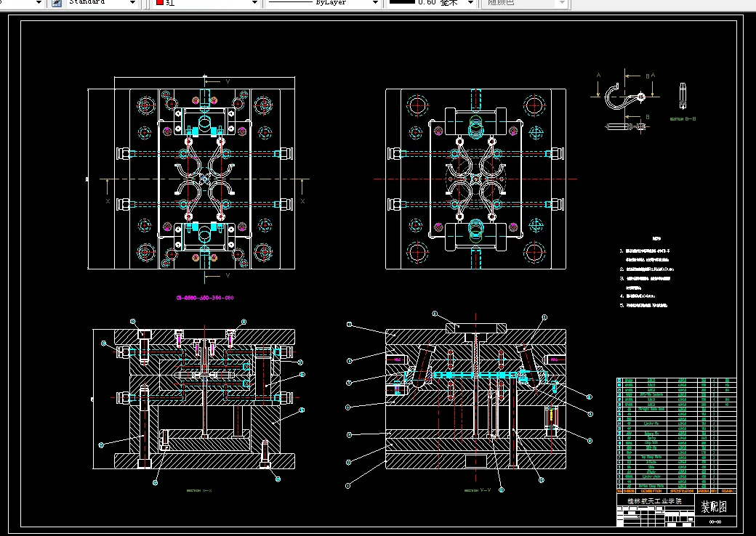
Task: Select the Straight Guide Bush parts list entry
Action: pos(651,409)
